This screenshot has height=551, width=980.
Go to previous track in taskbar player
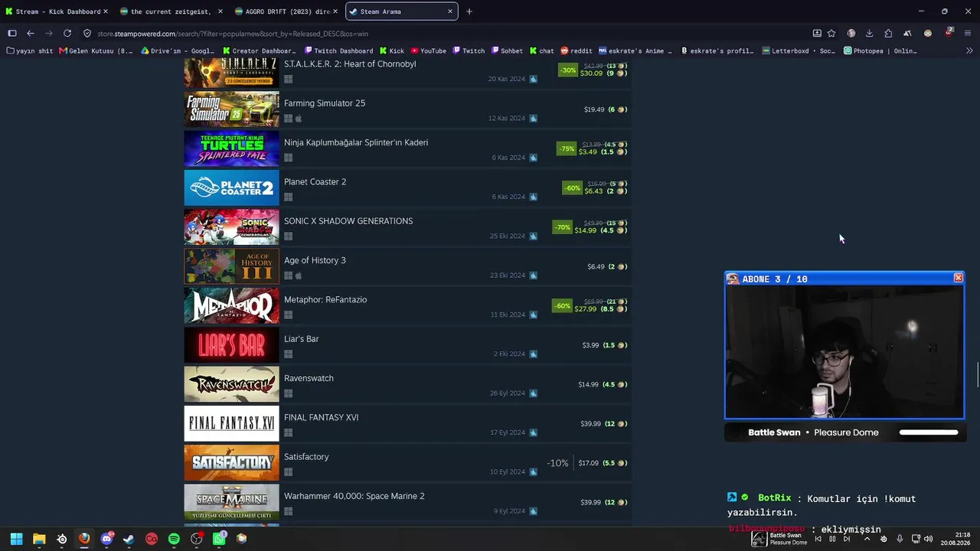click(818, 539)
